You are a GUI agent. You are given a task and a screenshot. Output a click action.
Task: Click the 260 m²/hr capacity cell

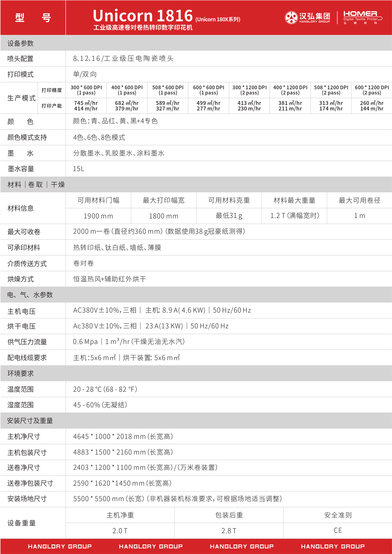click(x=372, y=106)
